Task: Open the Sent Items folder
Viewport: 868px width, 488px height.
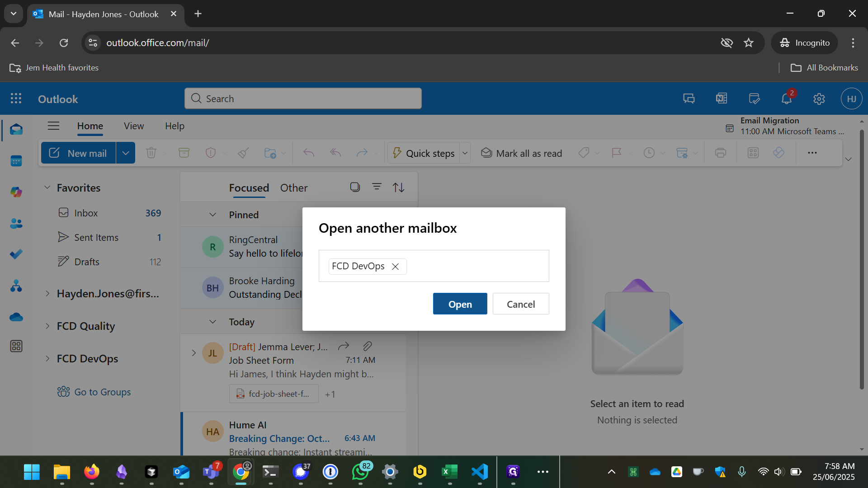Action: pos(109,237)
